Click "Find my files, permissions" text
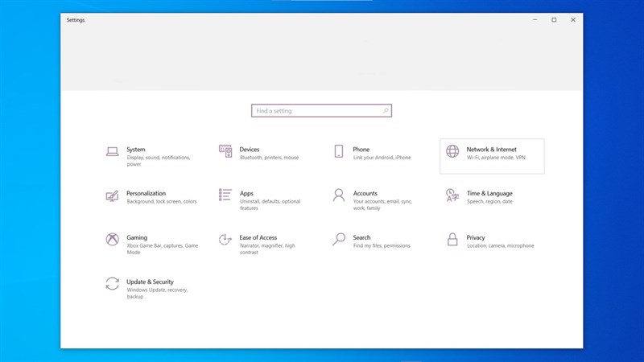This screenshot has width=644, height=362. coord(382,246)
